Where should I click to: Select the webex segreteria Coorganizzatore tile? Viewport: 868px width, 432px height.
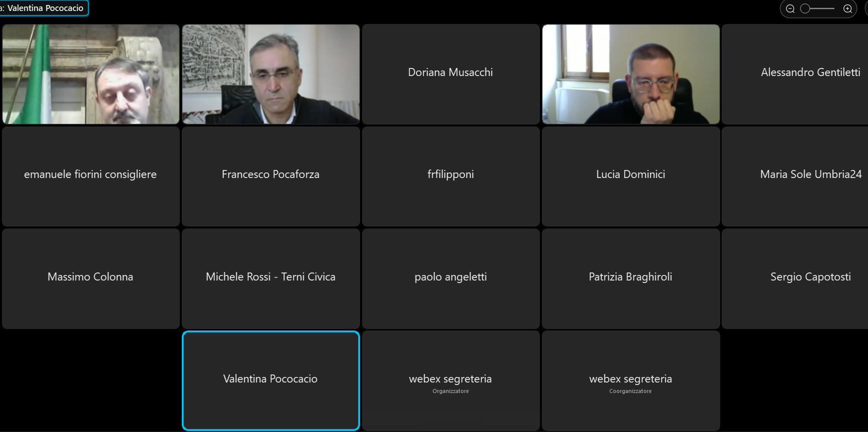[631, 380]
